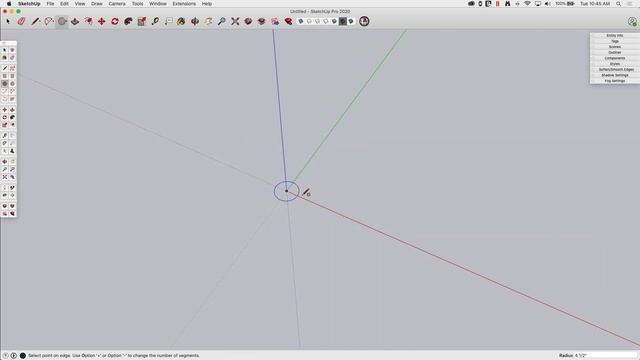Expand the Tags panel
640x360 pixels.
pyautogui.click(x=615, y=41)
